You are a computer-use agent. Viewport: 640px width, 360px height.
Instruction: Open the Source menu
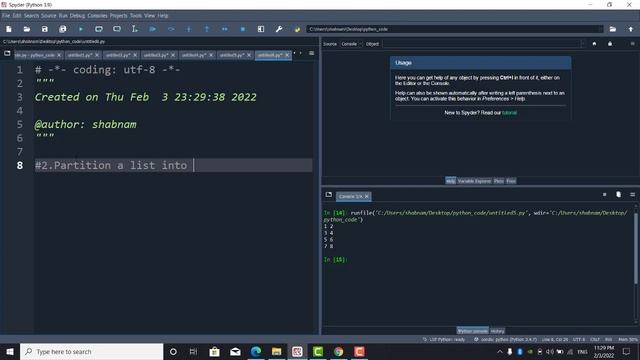point(49,16)
